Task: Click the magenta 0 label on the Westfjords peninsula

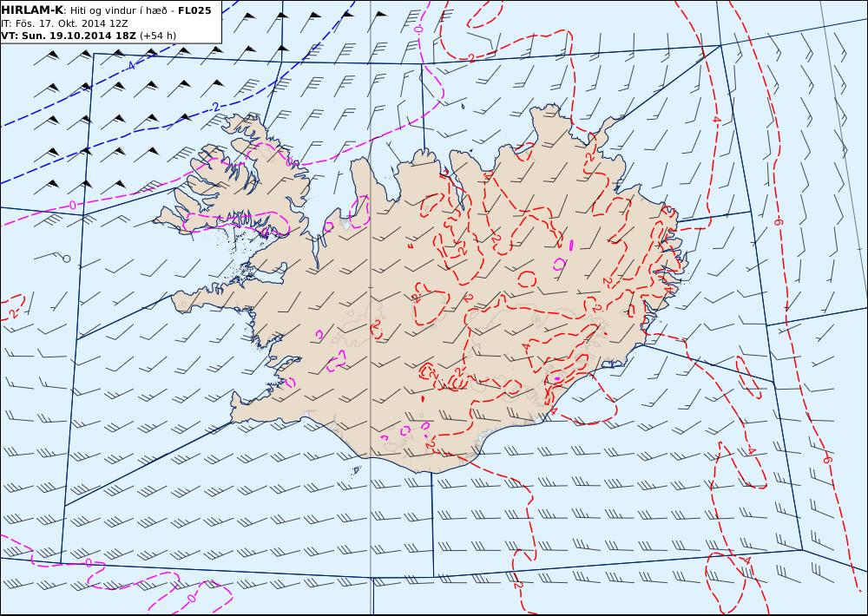Action: point(288,161)
